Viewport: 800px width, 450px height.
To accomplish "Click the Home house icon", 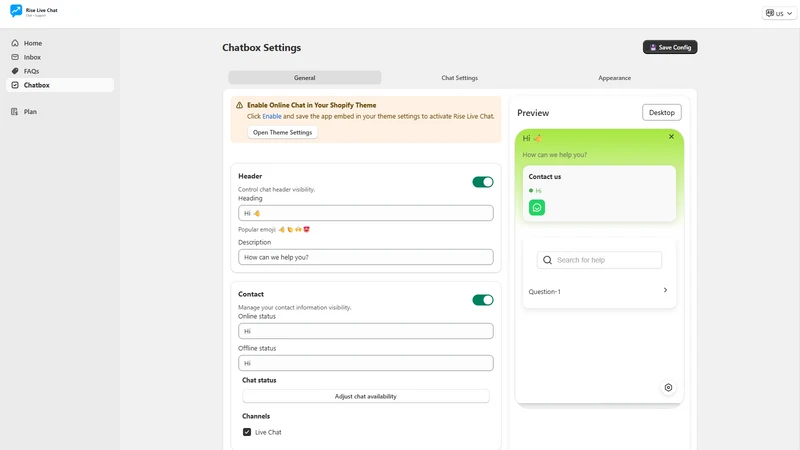I will coord(15,43).
